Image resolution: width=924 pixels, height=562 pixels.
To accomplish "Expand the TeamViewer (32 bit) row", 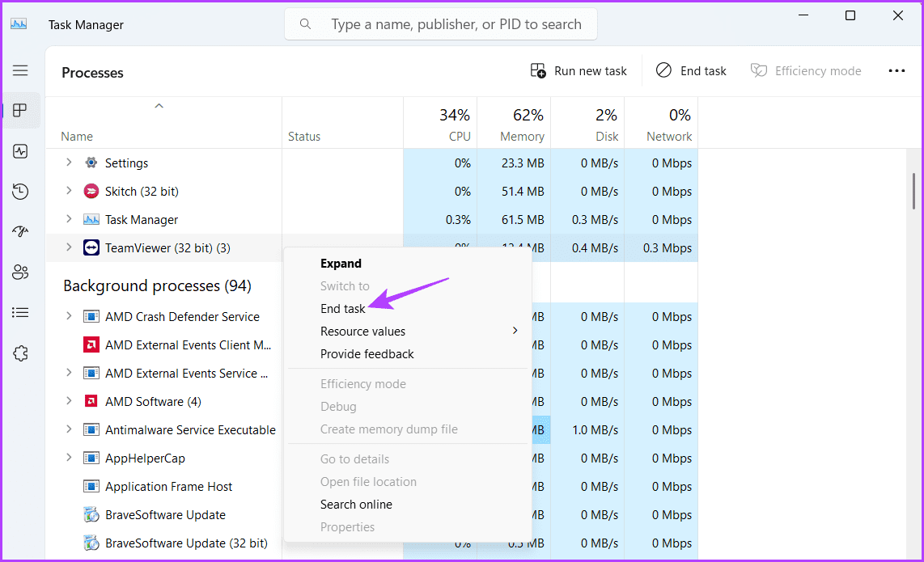I will tap(69, 247).
